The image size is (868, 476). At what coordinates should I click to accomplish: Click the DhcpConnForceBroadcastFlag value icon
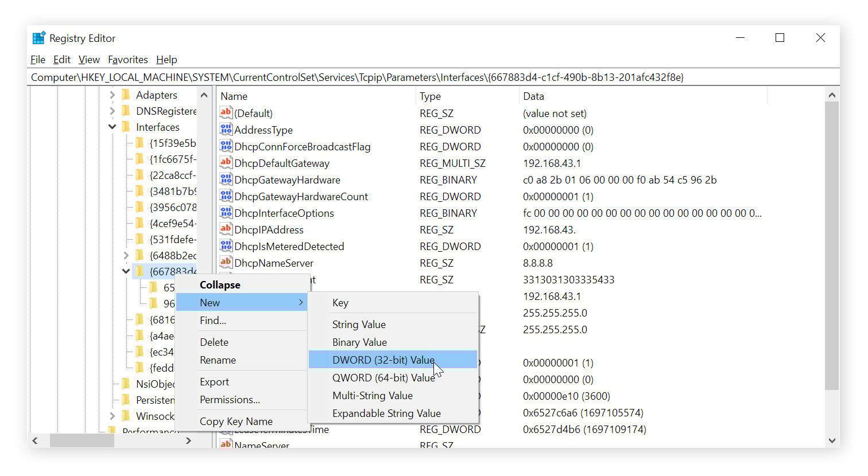pos(226,146)
